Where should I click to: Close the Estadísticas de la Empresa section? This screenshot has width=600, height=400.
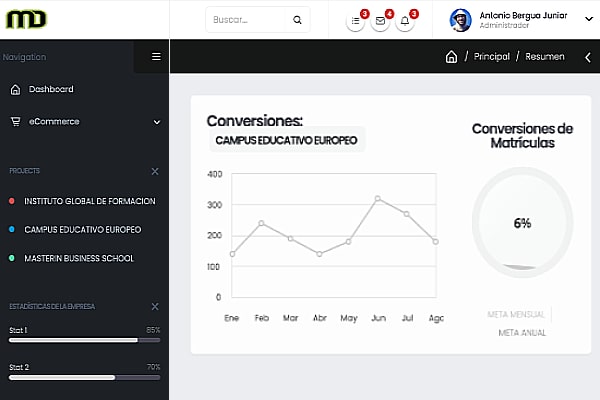(154, 306)
